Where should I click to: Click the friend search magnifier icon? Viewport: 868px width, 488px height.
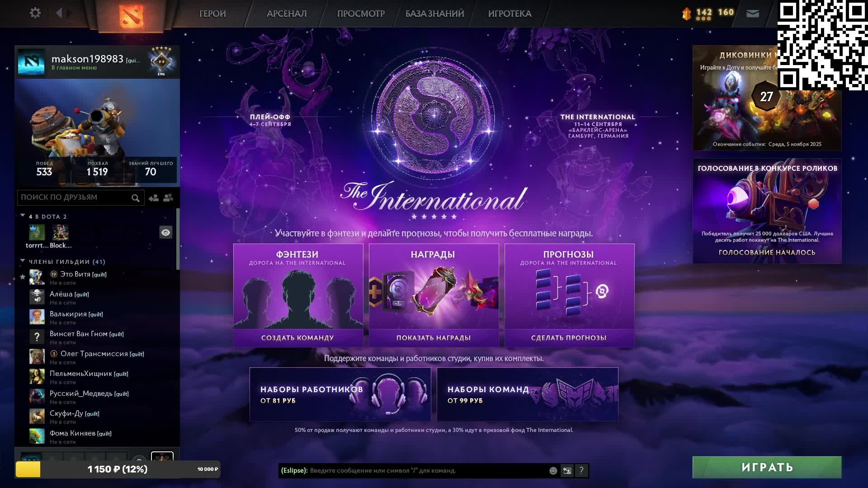pos(135,198)
